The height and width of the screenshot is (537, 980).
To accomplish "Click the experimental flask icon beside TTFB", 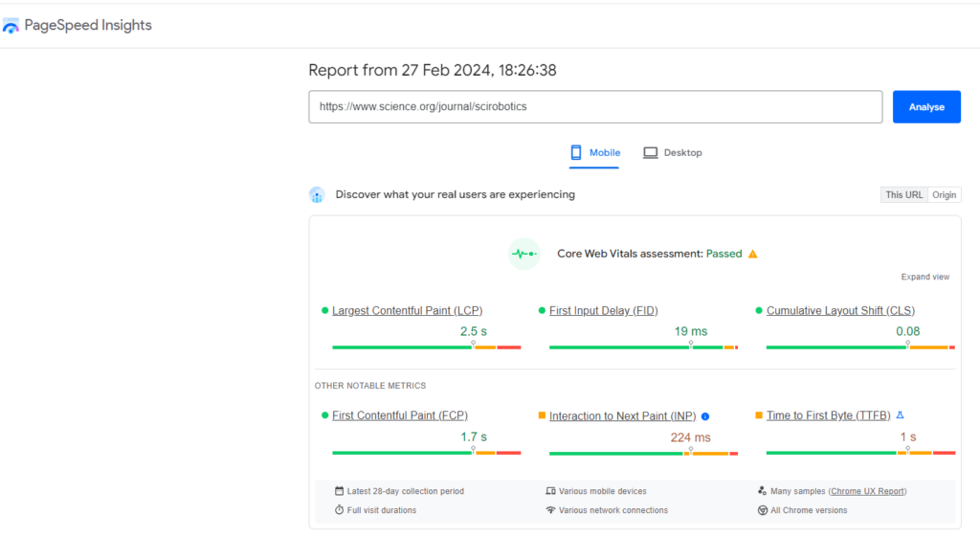I will [900, 415].
